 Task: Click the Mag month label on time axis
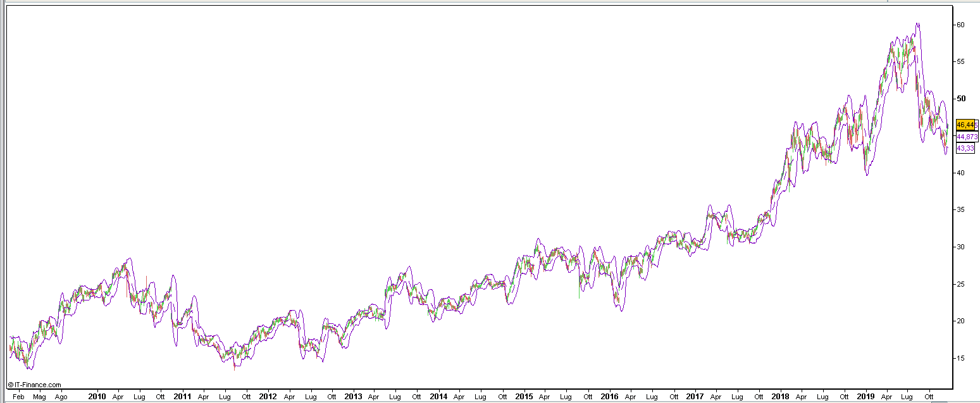(x=40, y=397)
